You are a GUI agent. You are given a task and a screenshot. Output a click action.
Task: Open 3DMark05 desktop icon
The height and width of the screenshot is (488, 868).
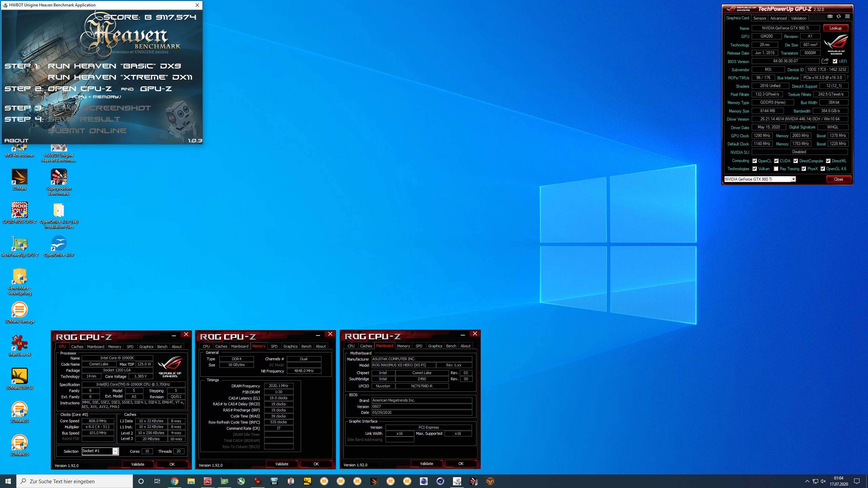tap(20, 445)
